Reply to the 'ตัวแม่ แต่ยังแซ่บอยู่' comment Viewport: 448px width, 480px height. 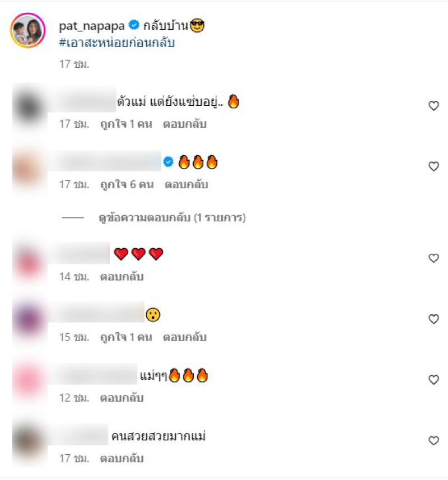point(185,124)
